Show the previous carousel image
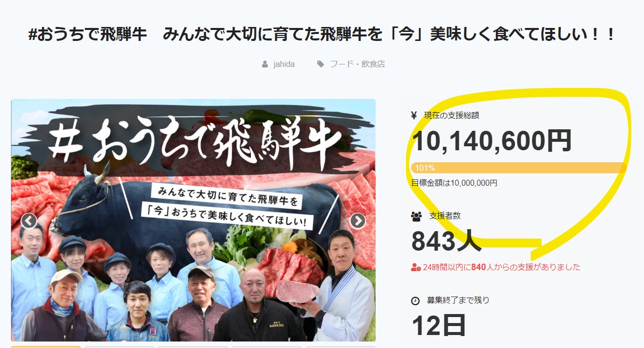Image resolution: width=644 pixels, height=348 pixels. click(29, 221)
